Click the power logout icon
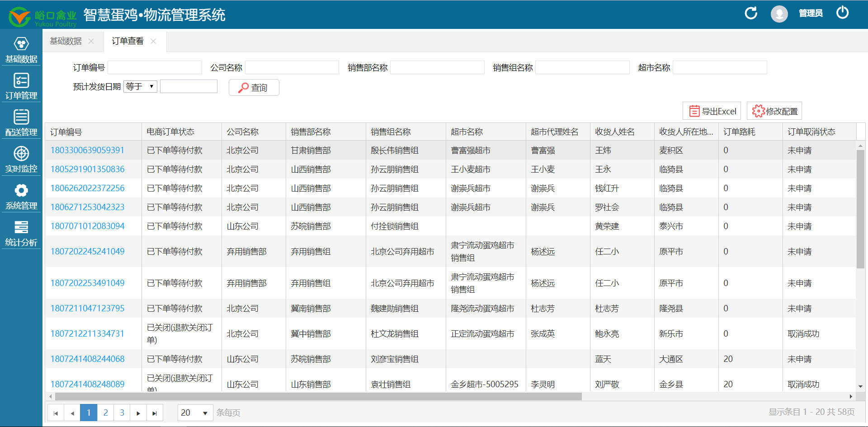 point(843,13)
